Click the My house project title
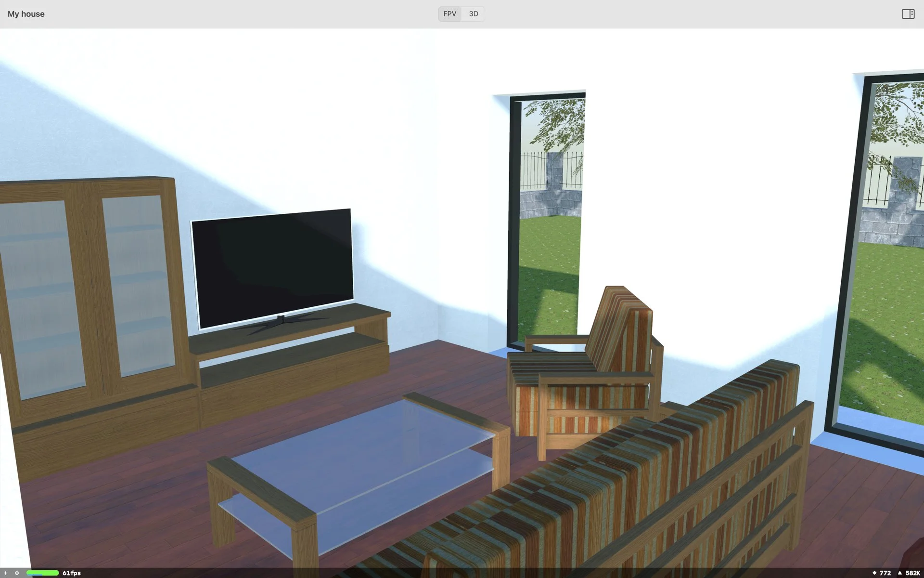 pyautogui.click(x=26, y=14)
